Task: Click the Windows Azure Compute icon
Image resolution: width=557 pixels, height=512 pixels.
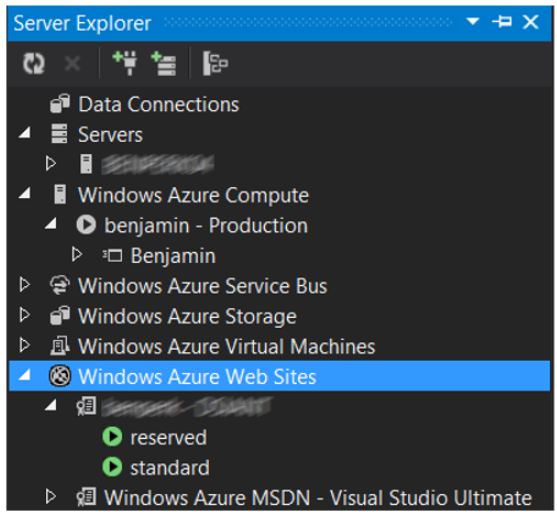Action: coord(60,194)
